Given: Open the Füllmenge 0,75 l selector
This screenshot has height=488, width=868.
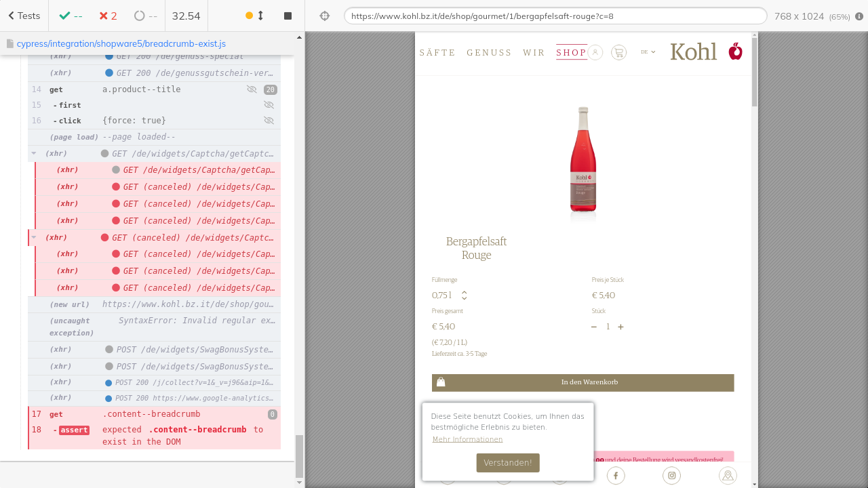Looking at the screenshot, I should point(450,296).
